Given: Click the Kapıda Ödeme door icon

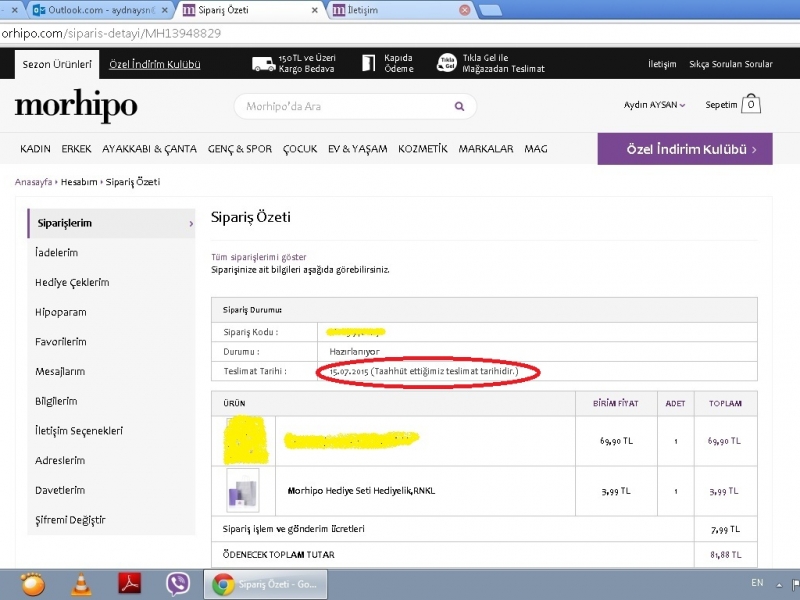Looking at the screenshot, I should point(368,63).
